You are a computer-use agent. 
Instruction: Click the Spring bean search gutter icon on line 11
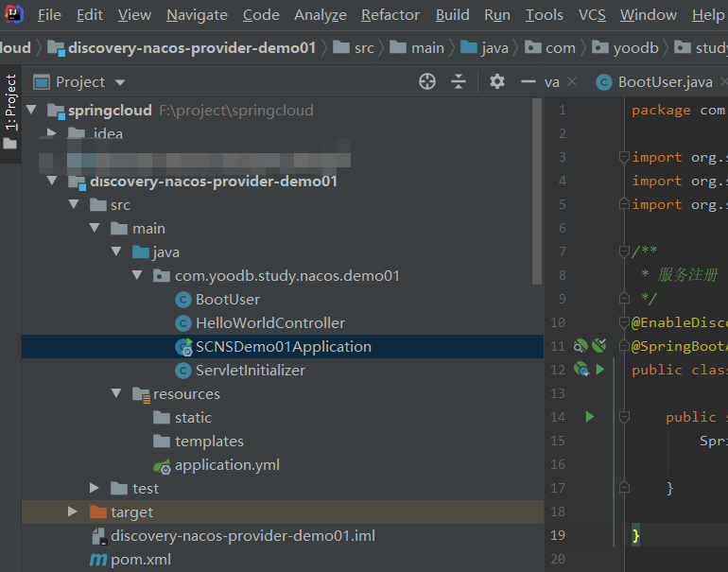(x=581, y=345)
